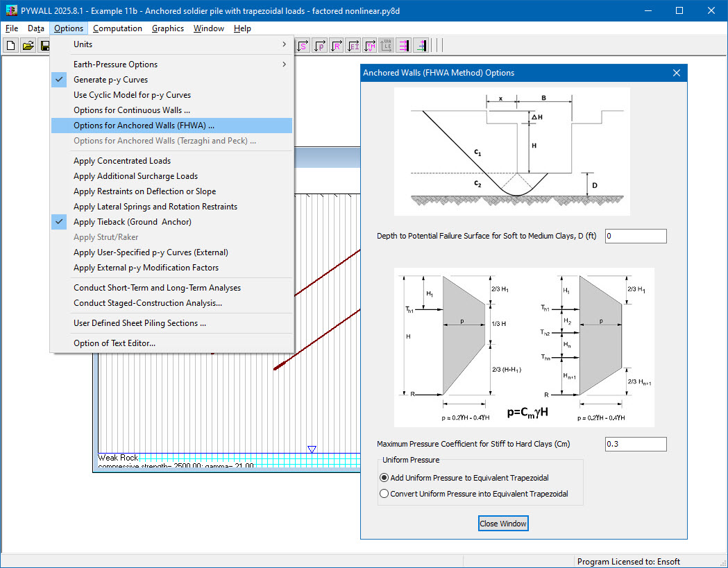This screenshot has width=728, height=568.
Task: Select Add Uniform Pressure to Equivalent Trapezoidal
Action: 384,477
